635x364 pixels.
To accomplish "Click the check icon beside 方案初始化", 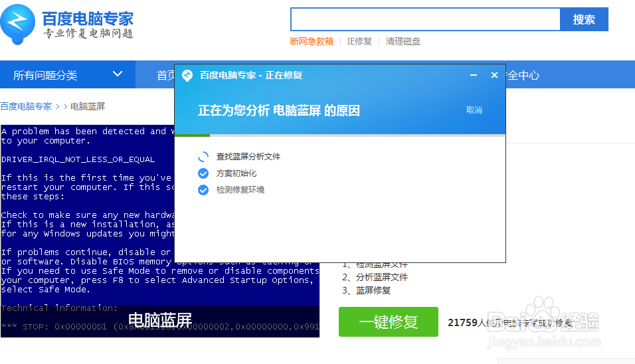I will 203,173.
